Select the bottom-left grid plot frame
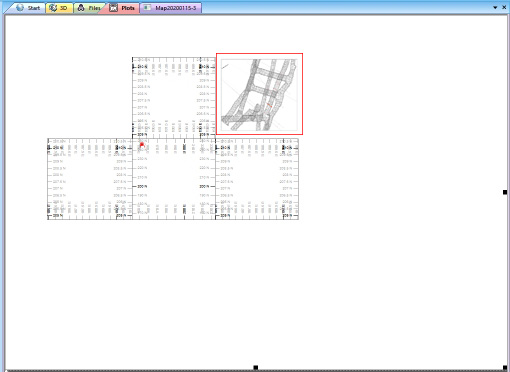 90,179
